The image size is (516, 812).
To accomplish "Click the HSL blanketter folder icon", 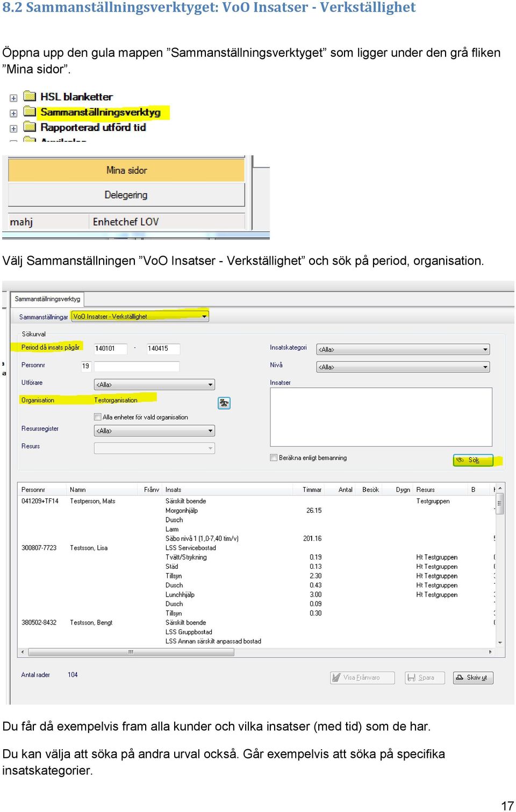I will tap(30, 96).
